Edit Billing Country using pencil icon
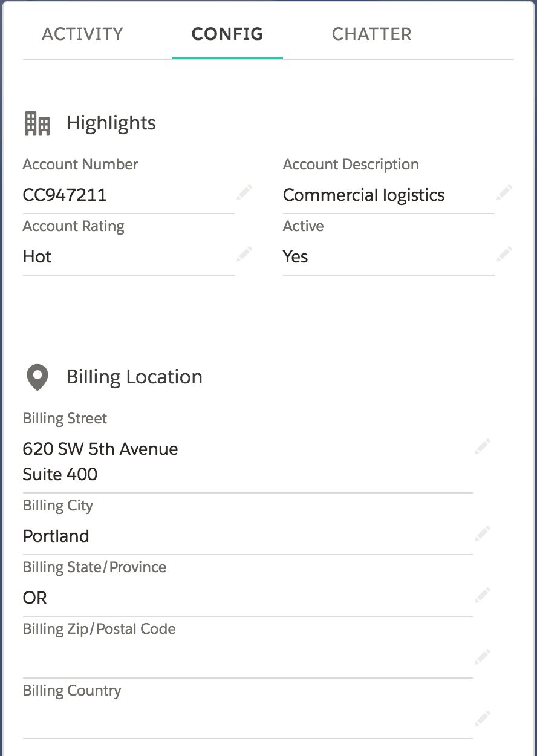Screen dimensions: 537x756 [482, 719]
